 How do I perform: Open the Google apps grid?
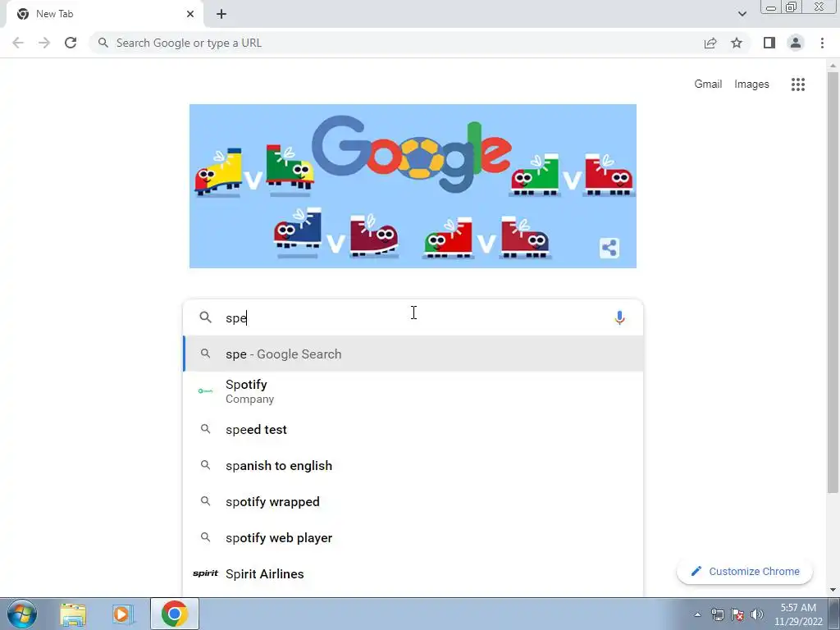point(798,84)
